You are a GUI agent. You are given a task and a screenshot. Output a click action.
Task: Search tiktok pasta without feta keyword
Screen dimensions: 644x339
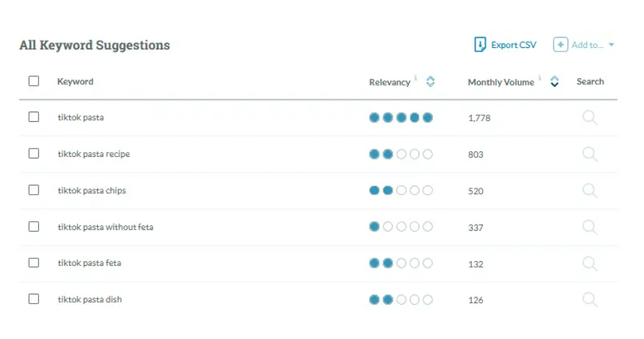[x=589, y=227]
